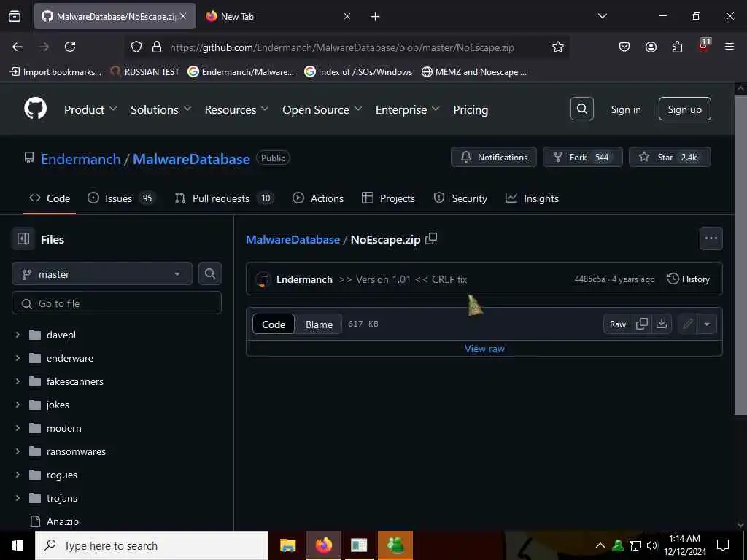Screen dimensions: 747x560
Task: Click the Notifications button
Action: tap(494, 157)
